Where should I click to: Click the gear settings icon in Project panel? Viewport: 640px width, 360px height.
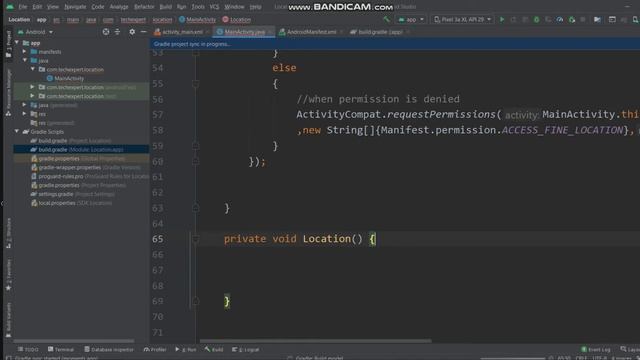pyautogui.click(x=132, y=31)
